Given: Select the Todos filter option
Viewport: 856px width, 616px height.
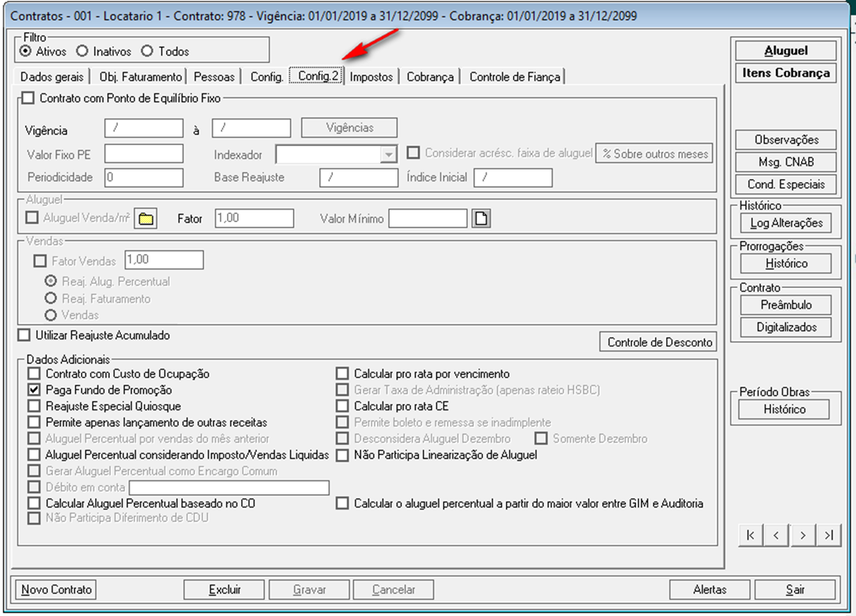Looking at the screenshot, I should 147,51.
